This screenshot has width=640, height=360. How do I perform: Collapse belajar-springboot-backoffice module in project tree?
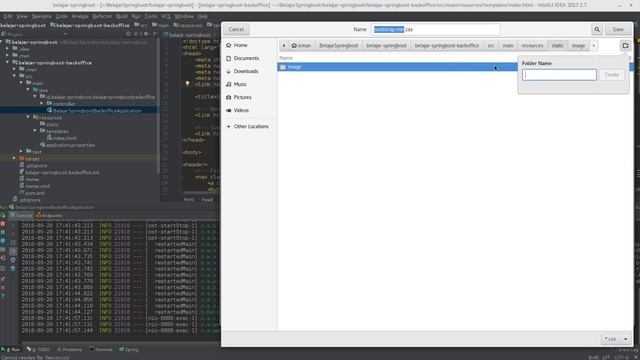7,62
